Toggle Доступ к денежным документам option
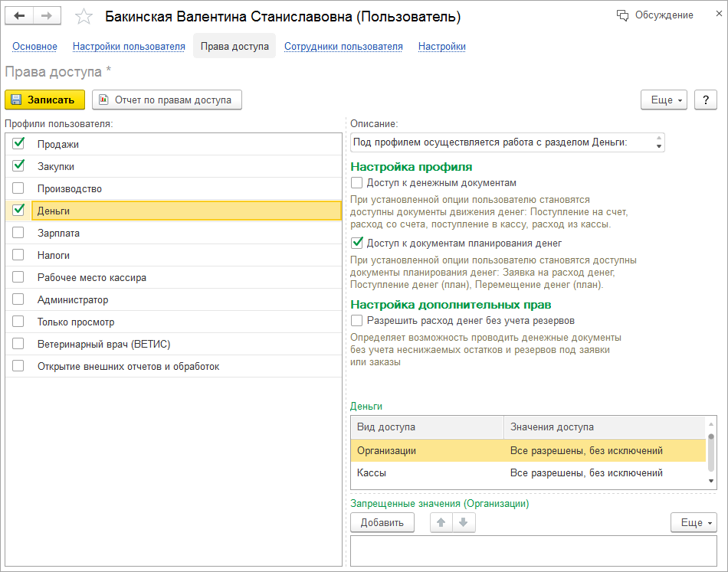The width and height of the screenshot is (728, 572). click(356, 183)
